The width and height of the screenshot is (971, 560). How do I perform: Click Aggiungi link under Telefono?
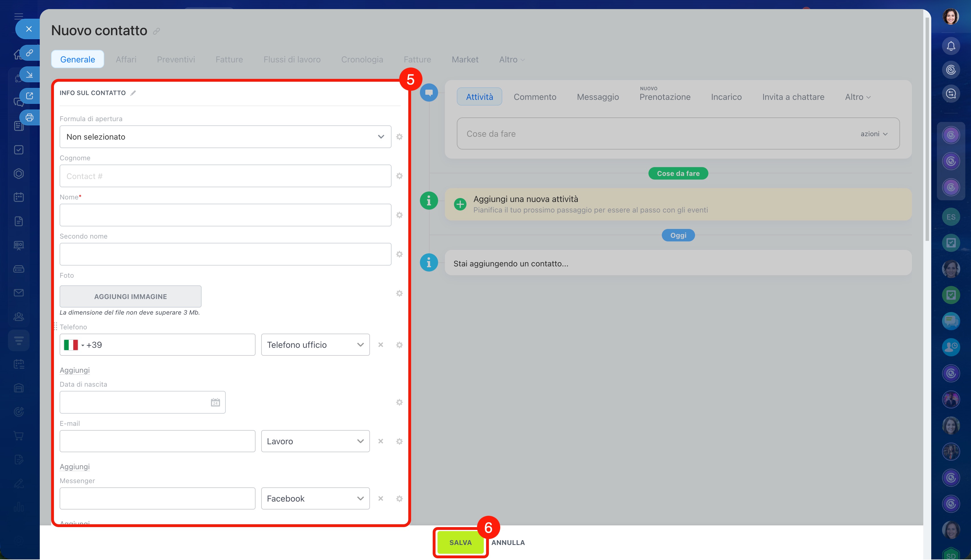click(75, 370)
